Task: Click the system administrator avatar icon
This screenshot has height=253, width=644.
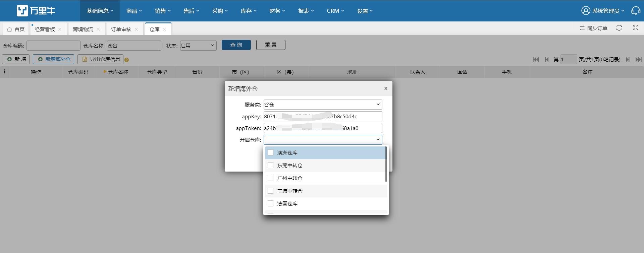Action: (586, 11)
